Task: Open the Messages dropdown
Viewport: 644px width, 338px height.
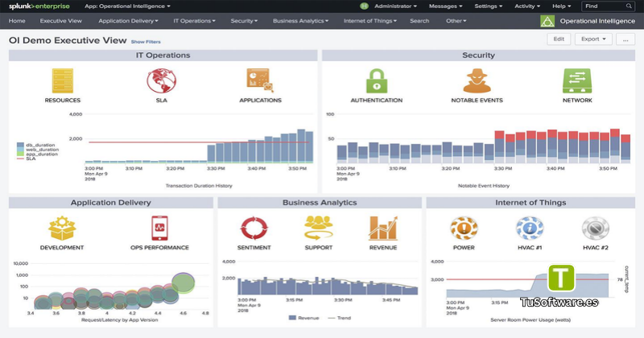Action: click(x=446, y=6)
